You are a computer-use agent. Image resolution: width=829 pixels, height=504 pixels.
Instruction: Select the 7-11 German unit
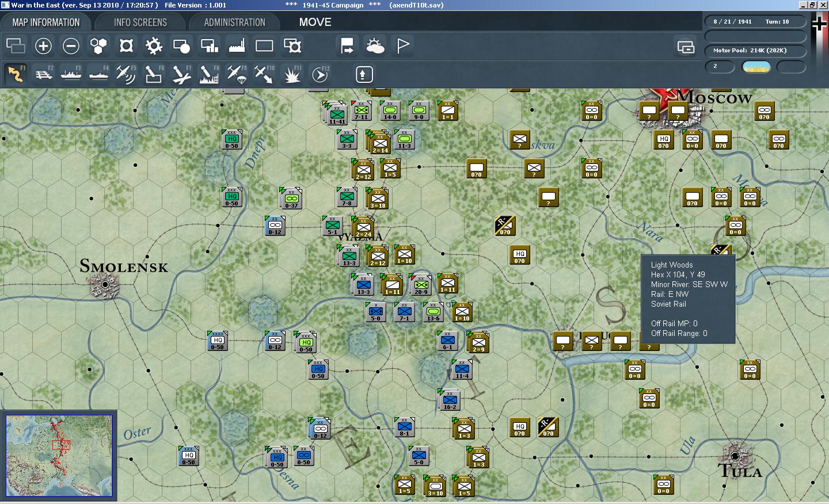(361, 110)
